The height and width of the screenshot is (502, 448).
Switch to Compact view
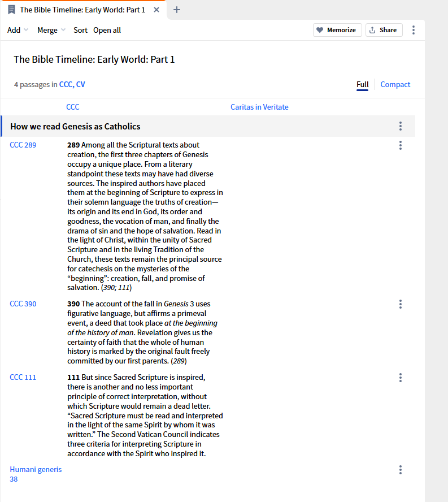(x=395, y=85)
